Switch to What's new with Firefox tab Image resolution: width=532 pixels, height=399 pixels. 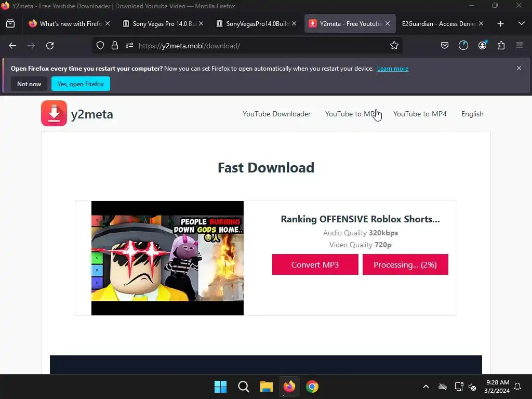point(70,24)
